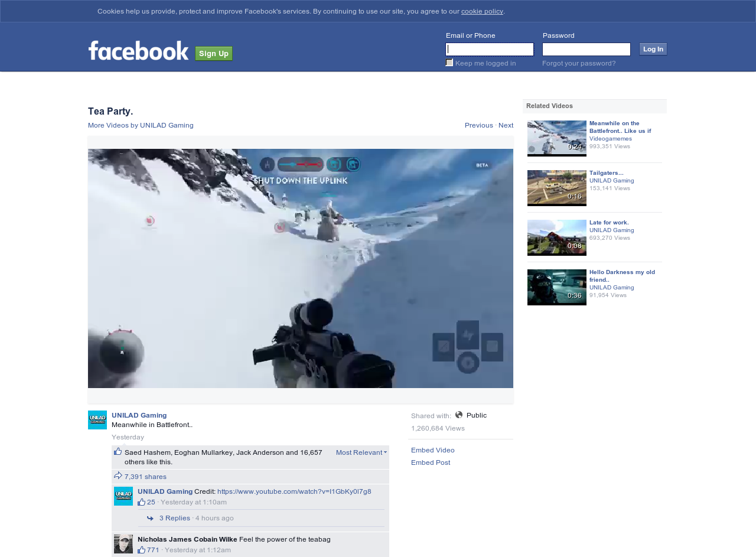Viewport: 756px width, 557px height.
Task: Click the Yesterday post timestamp
Action: point(128,437)
